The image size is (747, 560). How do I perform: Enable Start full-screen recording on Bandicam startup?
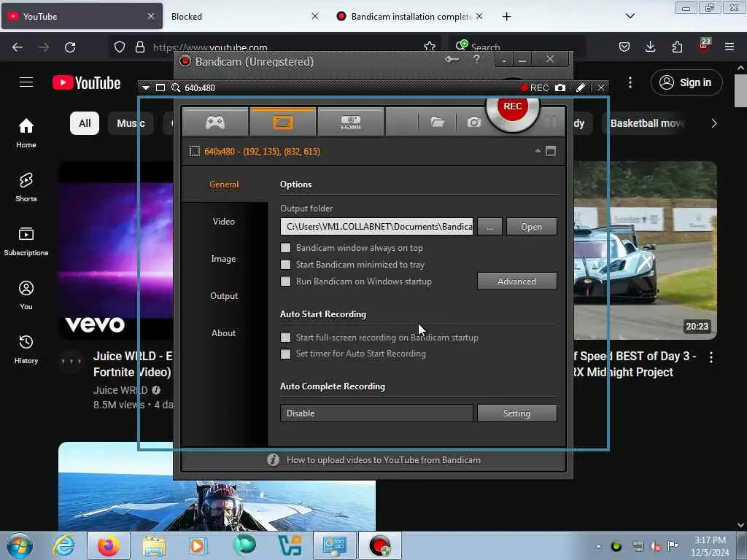click(285, 337)
